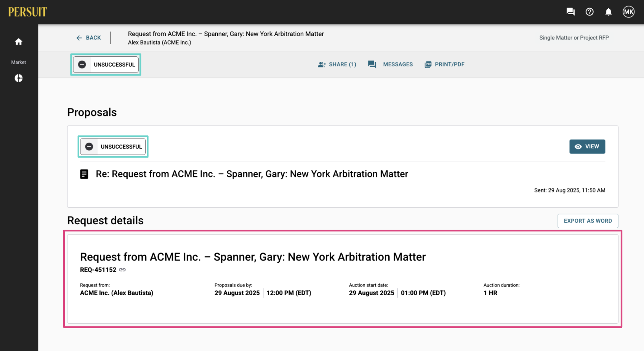Open the 'Re: Request from ACME Inc.' proposal title
Screen dimensions: 644x351
(x=252, y=174)
